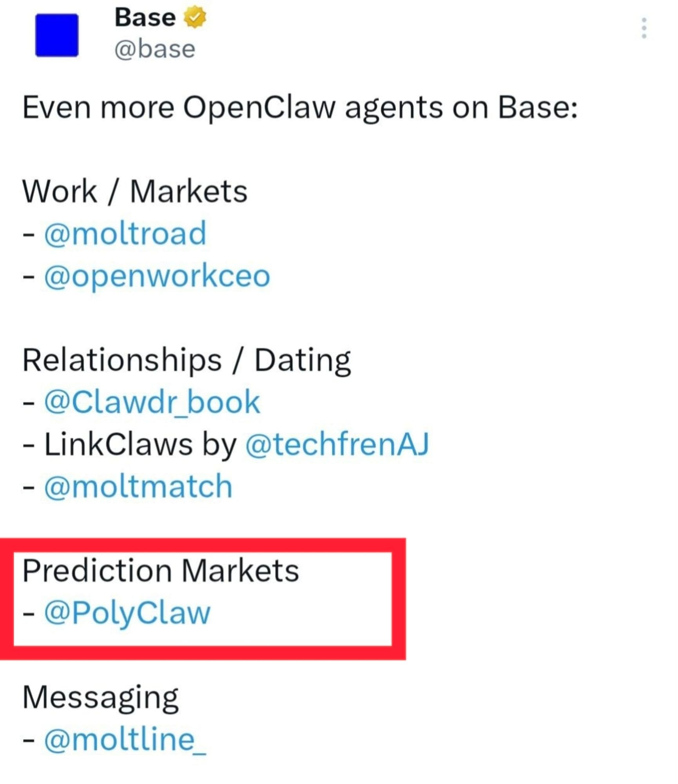Image resolution: width=678 pixels, height=784 pixels.
Task: Visit the @moltline_ mention link
Action: coord(125,740)
